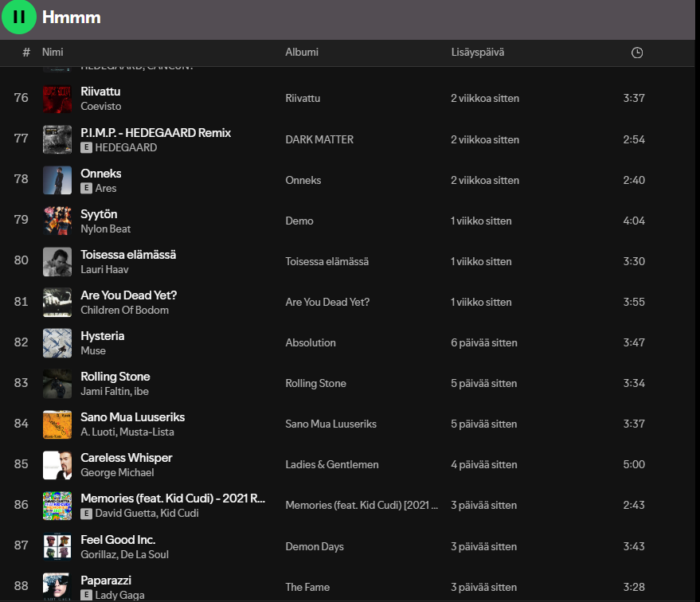This screenshot has width=700, height=602.
Task: Click the Toisessa elämässä album art
Action: [x=57, y=261]
